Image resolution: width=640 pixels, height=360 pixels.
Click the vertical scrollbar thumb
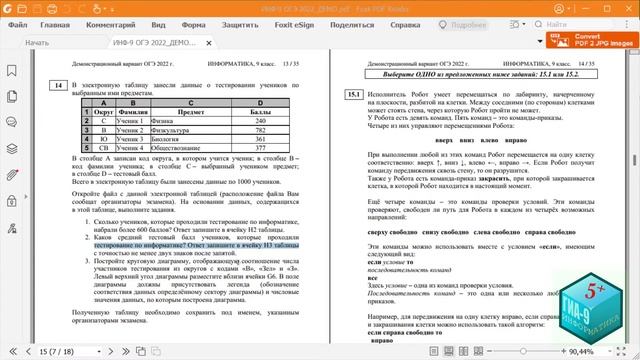(635, 160)
